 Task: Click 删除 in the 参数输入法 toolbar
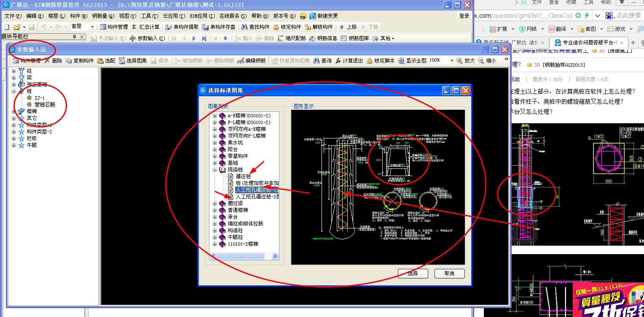[x=54, y=60]
